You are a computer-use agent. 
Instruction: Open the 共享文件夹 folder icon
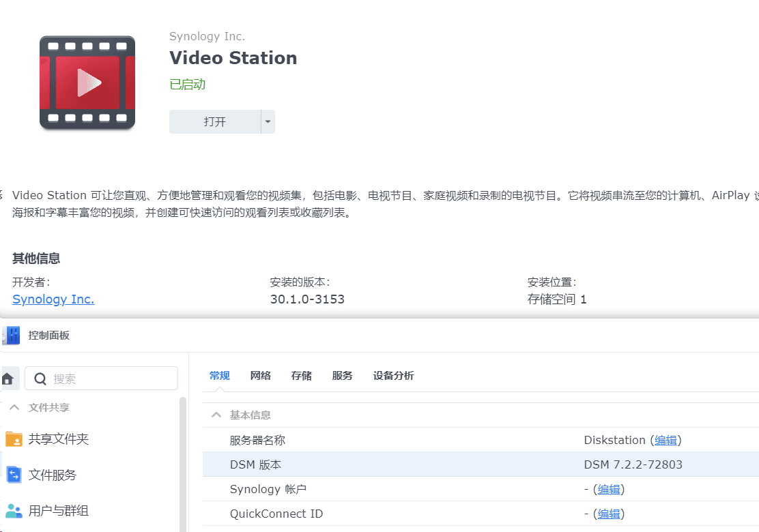pyautogui.click(x=14, y=439)
